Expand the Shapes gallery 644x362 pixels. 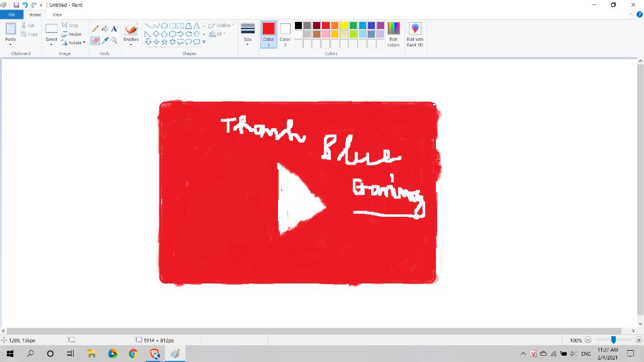click(204, 42)
